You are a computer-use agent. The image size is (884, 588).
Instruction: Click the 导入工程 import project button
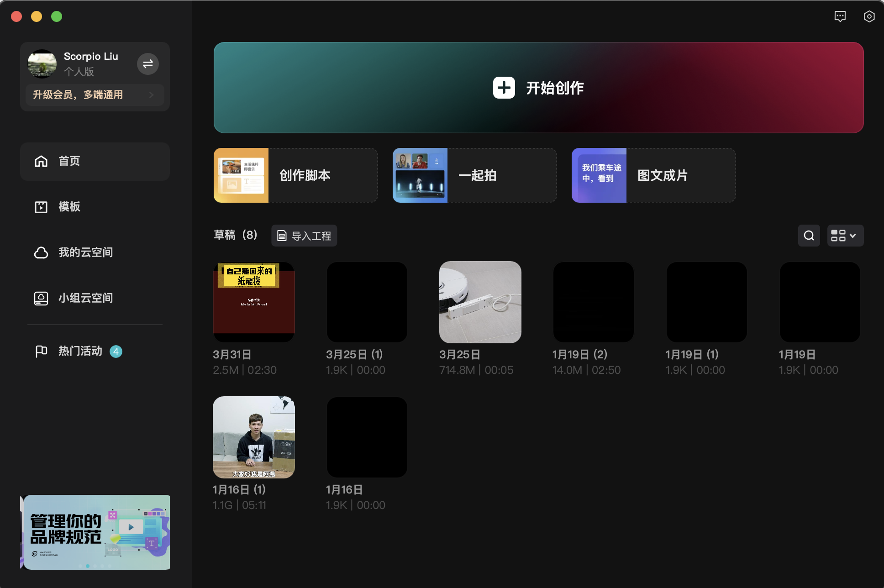[x=304, y=236]
